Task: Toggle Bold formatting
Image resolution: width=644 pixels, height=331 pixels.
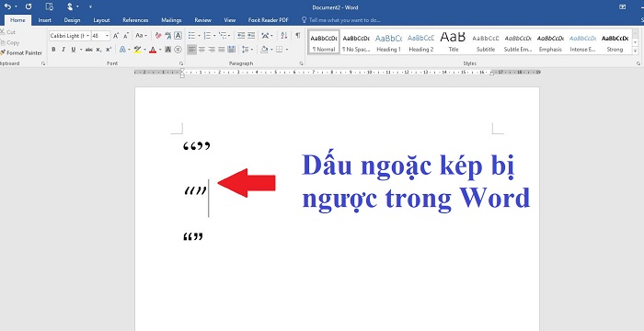Action: point(53,50)
